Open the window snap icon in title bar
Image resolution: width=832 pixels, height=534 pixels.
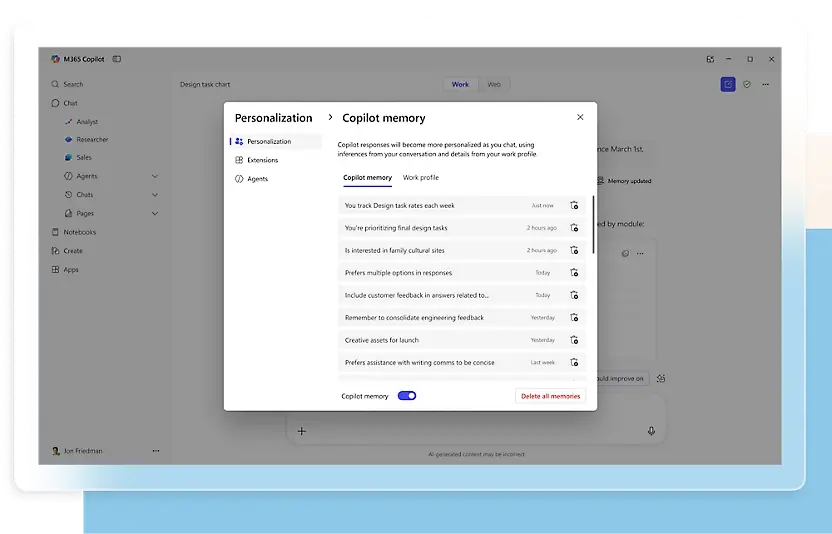(x=710, y=59)
